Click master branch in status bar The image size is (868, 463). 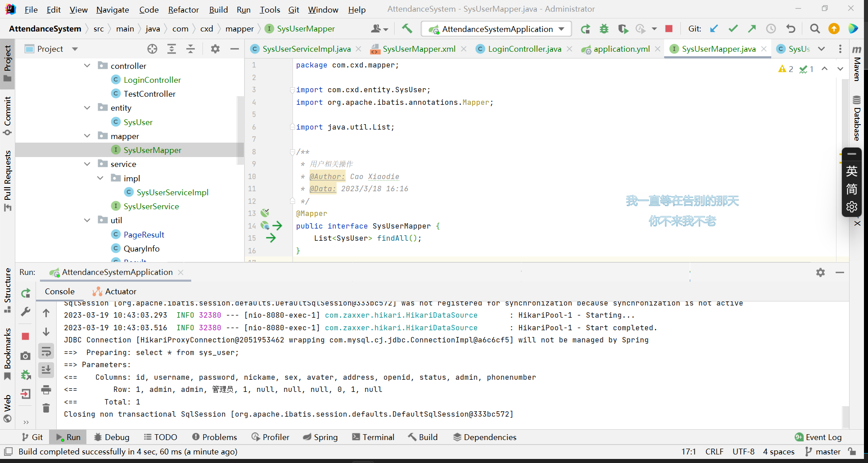pos(823,451)
